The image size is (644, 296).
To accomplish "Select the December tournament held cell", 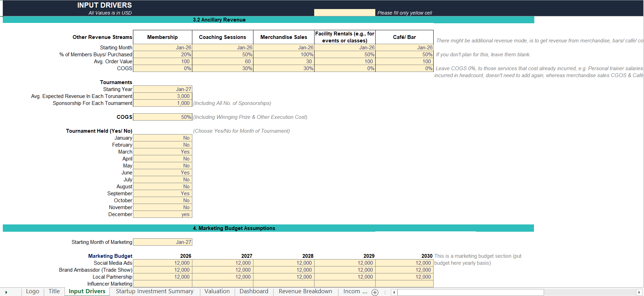I will [162, 214].
